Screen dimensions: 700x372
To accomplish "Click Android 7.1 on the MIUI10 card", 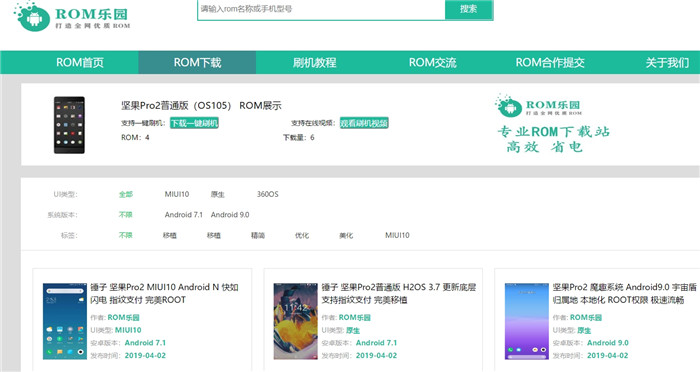I will coord(145,343).
